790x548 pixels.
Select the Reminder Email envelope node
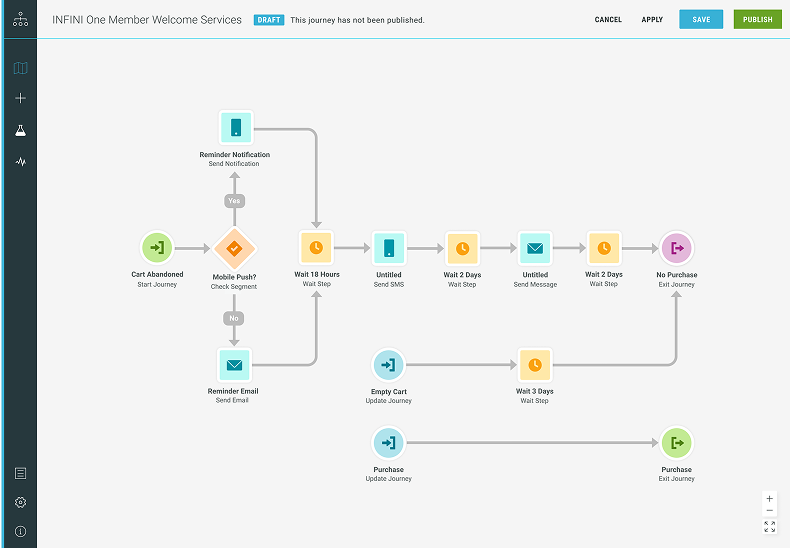coord(234,364)
